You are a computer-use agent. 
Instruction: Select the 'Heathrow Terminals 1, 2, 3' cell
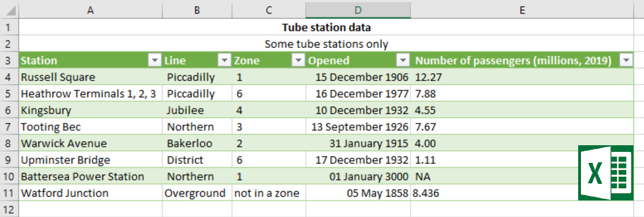[x=91, y=93]
